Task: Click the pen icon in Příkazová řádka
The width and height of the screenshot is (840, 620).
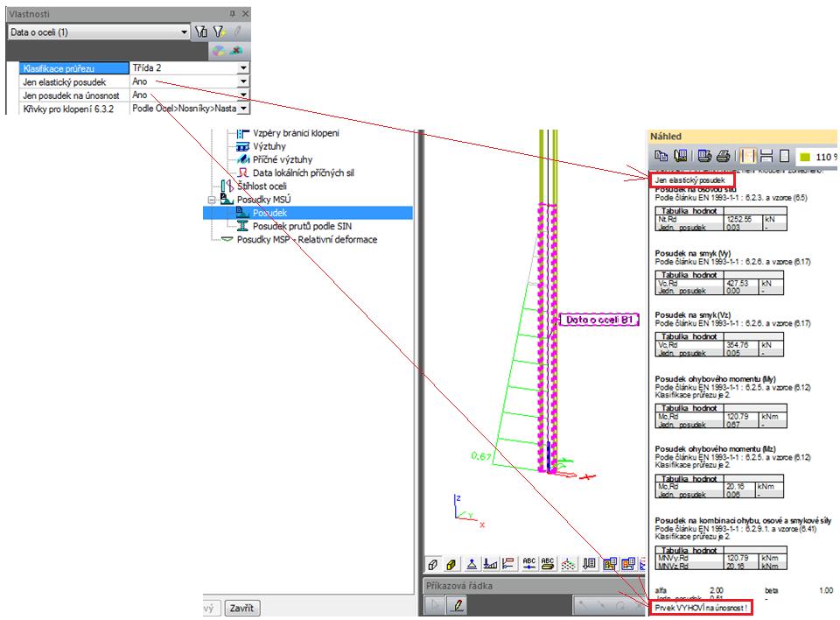Action: coord(457,606)
